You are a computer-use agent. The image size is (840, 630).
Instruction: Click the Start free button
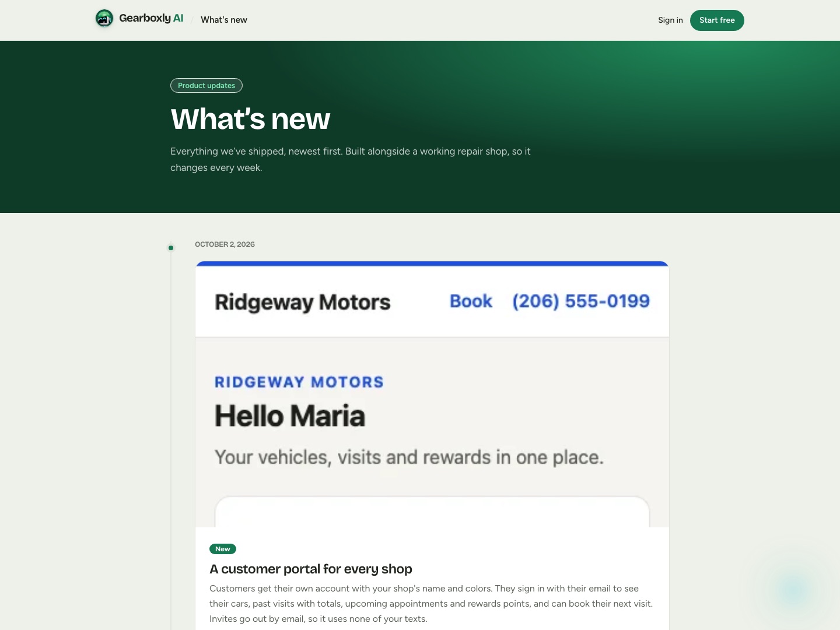pyautogui.click(x=717, y=20)
